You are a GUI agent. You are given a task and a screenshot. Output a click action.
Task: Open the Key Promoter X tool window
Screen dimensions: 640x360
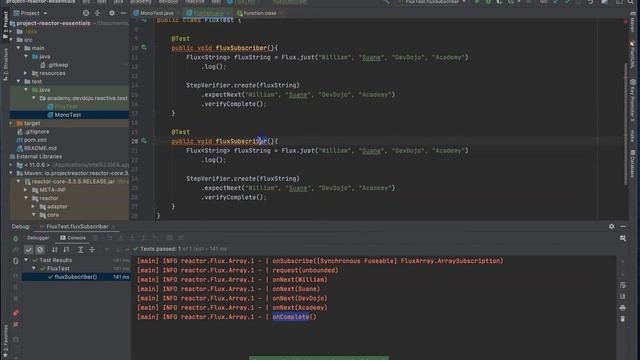pyautogui.click(x=633, y=100)
